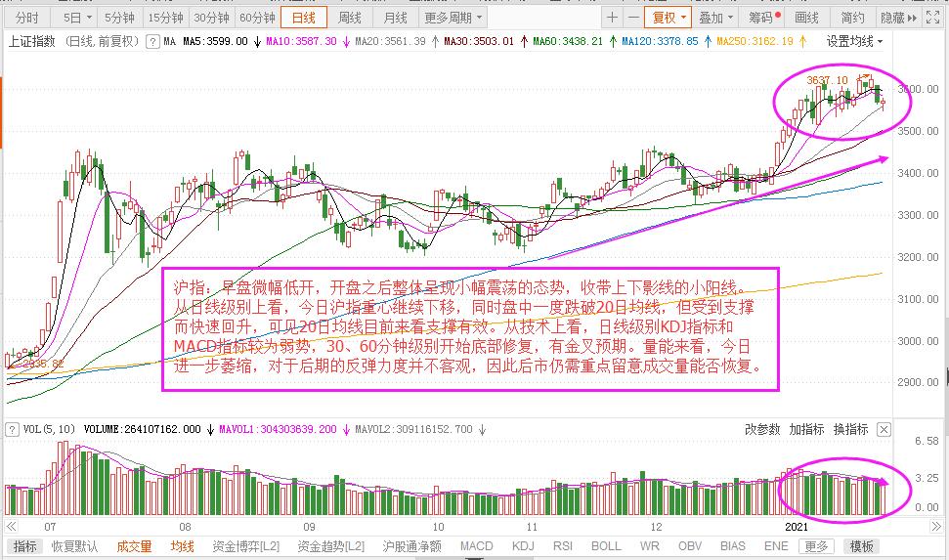Click VOLUME:264107162.000 value
Image resolution: width=949 pixels, height=560 pixels.
[143, 429]
